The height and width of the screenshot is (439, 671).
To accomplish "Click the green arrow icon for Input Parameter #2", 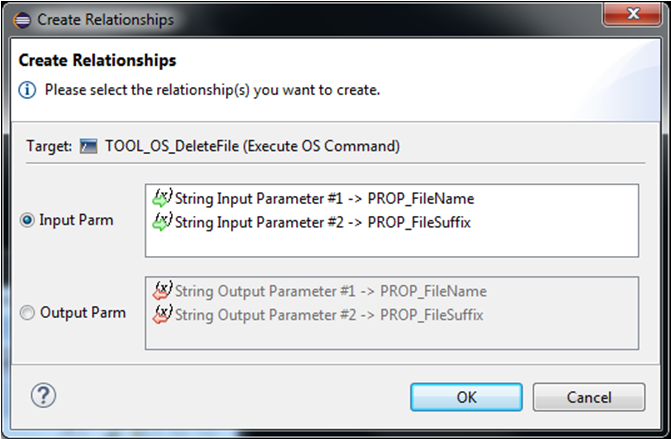I will [162, 222].
